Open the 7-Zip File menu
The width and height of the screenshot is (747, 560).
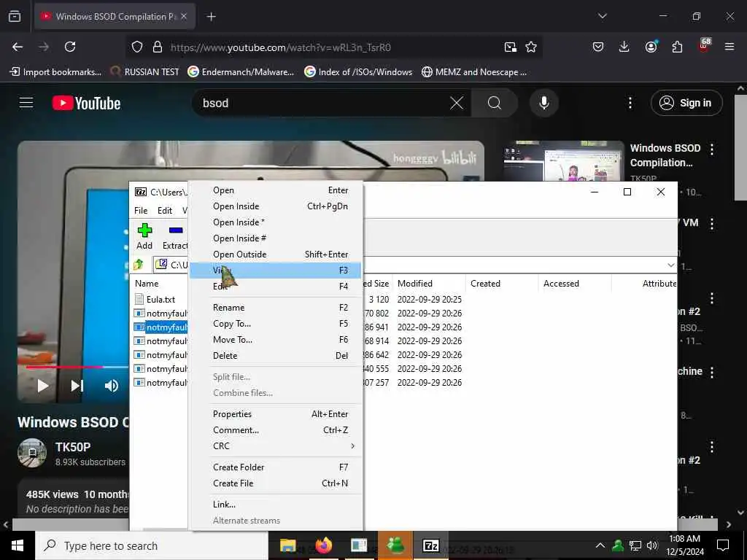tap(141, 211)
